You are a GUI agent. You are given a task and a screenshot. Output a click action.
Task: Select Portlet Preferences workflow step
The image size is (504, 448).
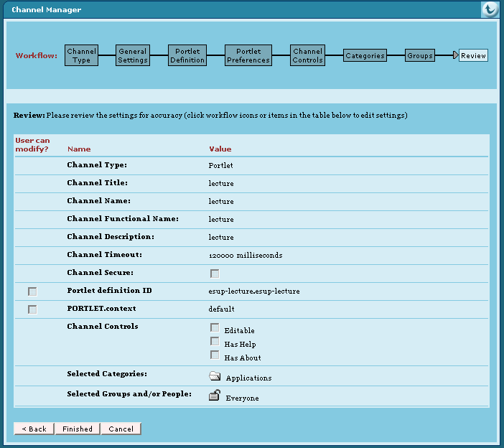[x=248, y=55]
